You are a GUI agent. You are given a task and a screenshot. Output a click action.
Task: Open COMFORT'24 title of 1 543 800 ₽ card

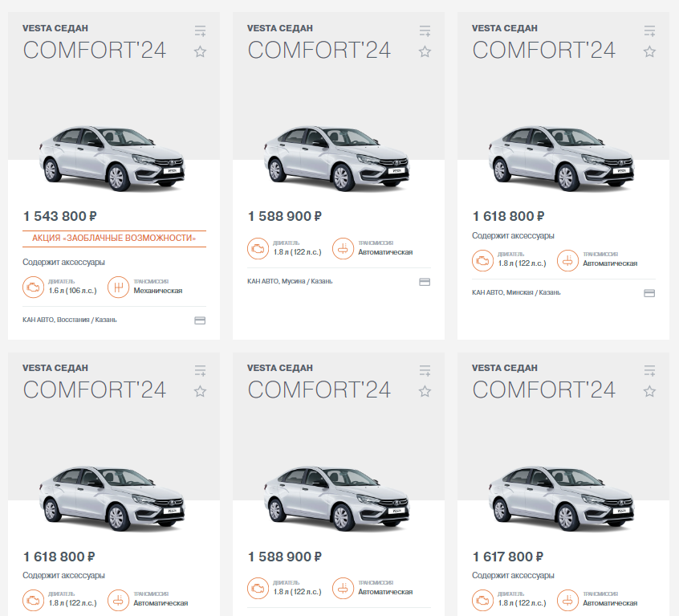click(95, 51)
